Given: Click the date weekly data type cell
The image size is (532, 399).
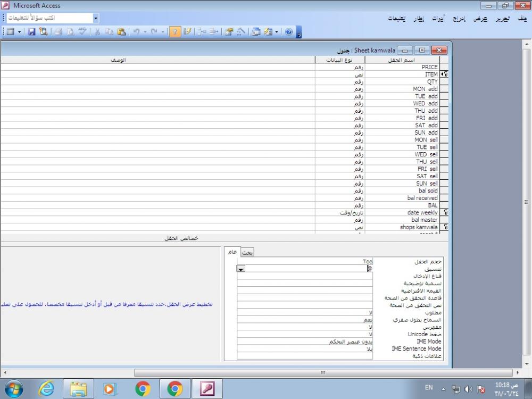Looking at the screenshot, I should (340, 212).
